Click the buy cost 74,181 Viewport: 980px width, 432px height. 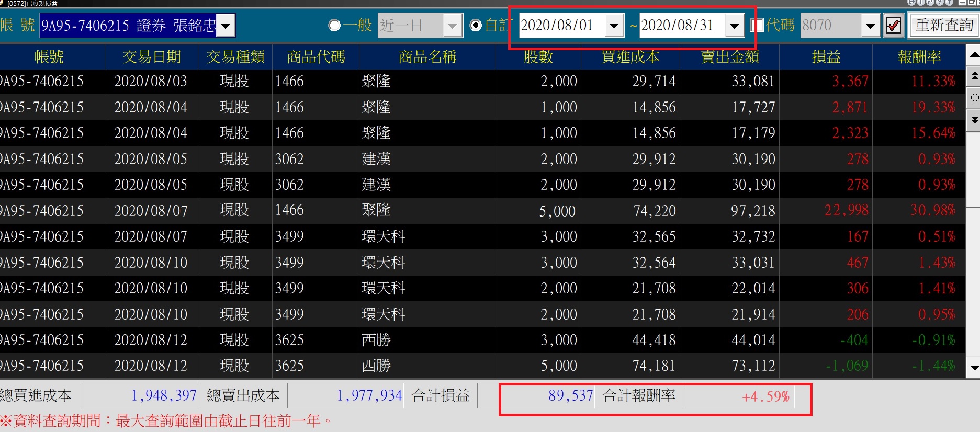[654, 366]
